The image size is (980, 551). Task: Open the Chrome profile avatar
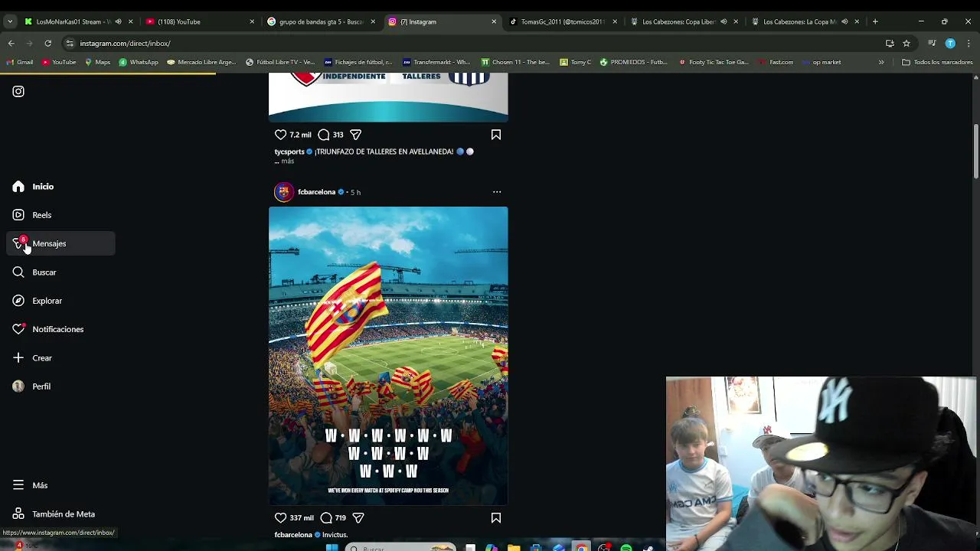[x=950, y=44]
